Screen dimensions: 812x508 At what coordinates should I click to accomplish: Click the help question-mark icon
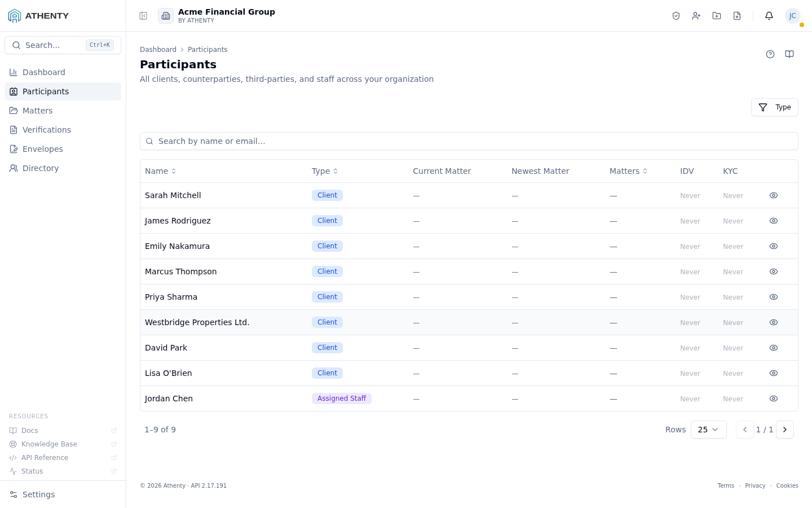click(770, 54)
